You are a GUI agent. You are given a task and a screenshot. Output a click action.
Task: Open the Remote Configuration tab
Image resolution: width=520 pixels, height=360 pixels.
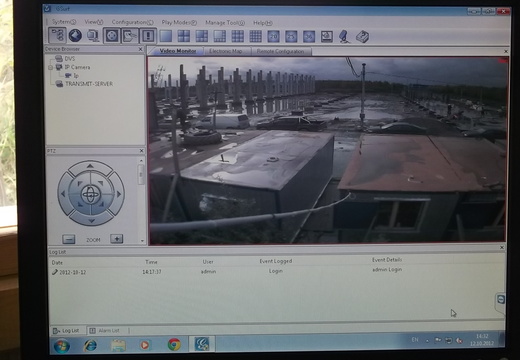pyautogui.click(x=280, y=52)
